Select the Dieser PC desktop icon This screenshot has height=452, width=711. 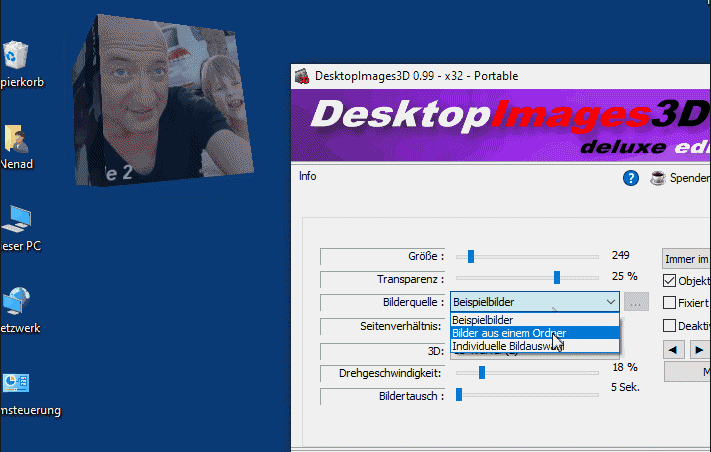pyautogui.click(x=17, y=219)
